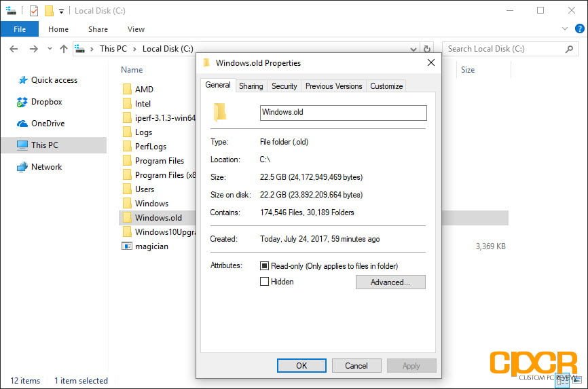Click the Windows folder icon

(127, 203)
